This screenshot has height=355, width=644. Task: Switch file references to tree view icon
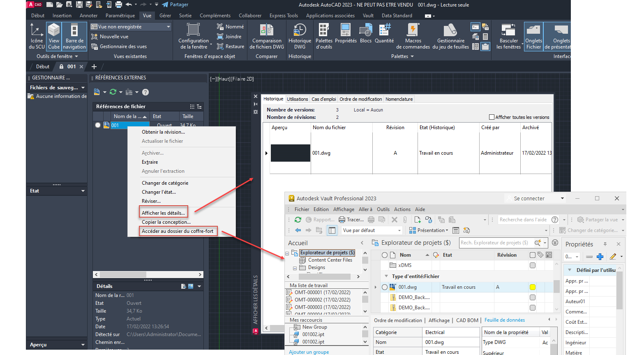[199, 107]
